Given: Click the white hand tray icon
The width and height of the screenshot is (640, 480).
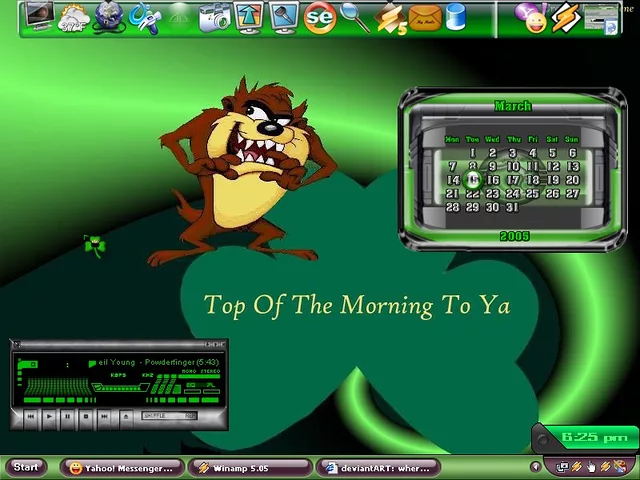Looking at the screenshot, I should point(591,467).
